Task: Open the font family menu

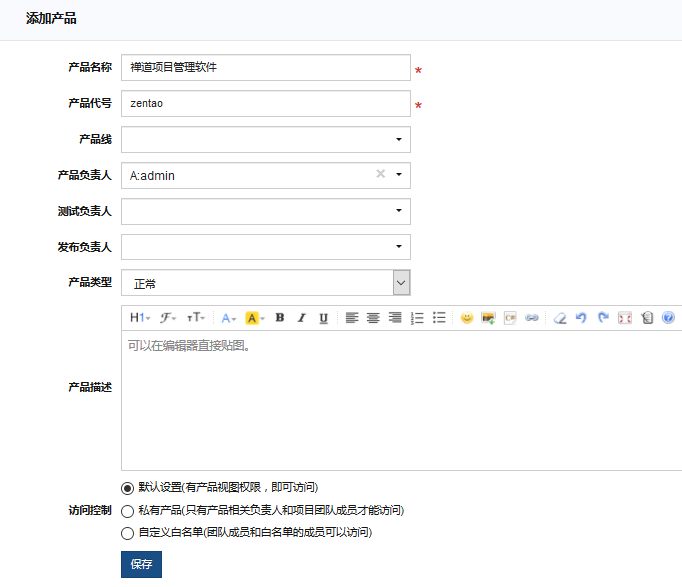Action: point(168,318)
